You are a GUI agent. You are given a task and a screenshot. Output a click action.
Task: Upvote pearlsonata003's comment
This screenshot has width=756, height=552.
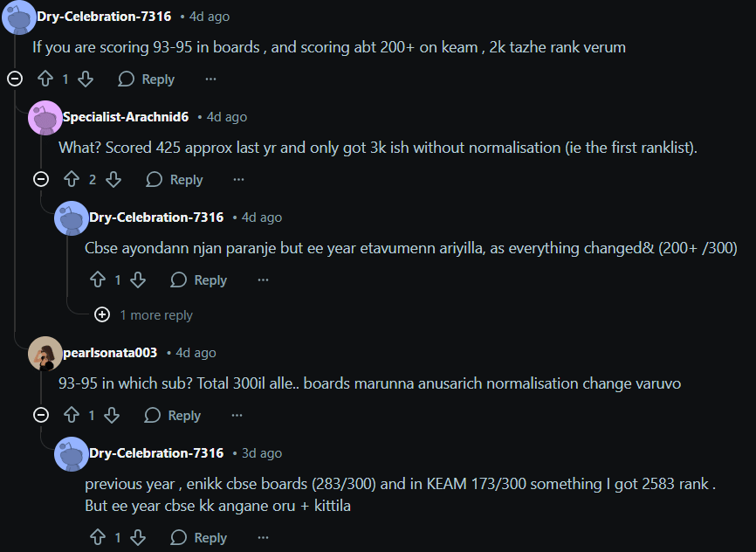[x=70, y=415]
